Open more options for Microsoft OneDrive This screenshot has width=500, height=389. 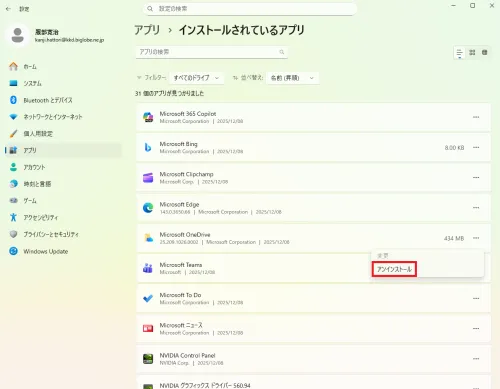[476, 238]
